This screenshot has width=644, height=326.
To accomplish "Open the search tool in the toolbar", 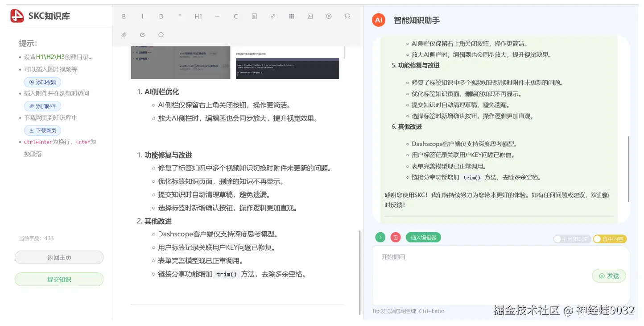I will (161, 34).
